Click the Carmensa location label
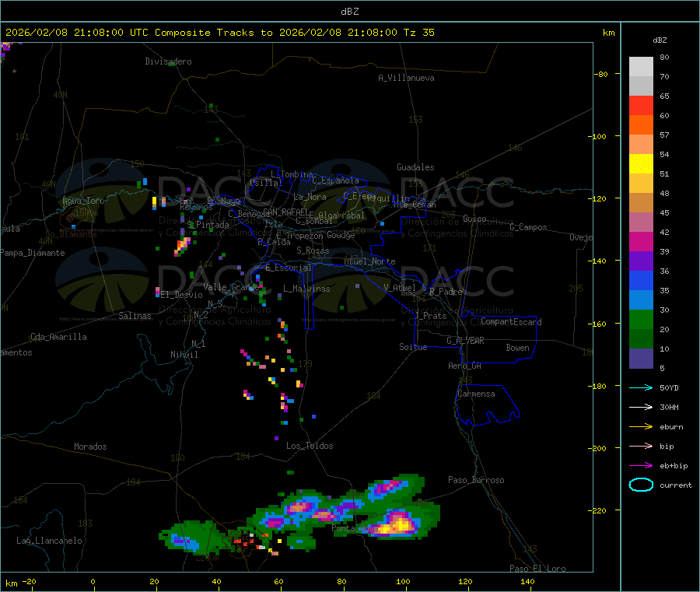 tap(476, 394)
